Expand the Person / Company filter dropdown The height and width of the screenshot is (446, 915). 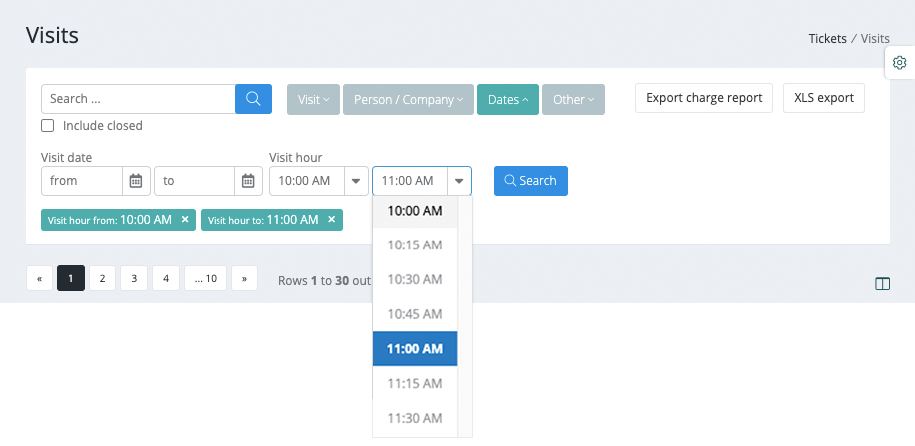pos(408,99)
